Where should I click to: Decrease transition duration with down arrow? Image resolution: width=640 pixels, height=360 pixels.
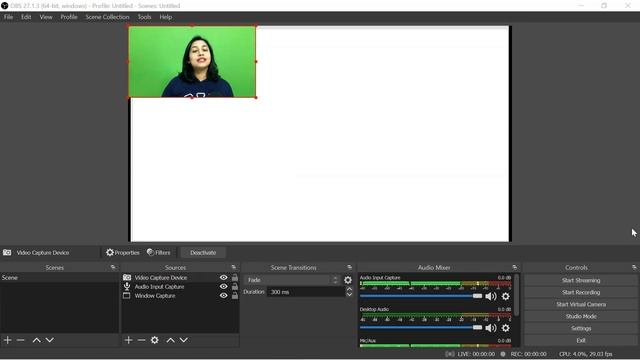[349, 295]
